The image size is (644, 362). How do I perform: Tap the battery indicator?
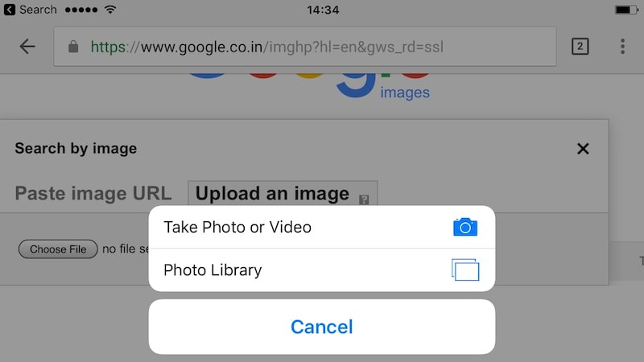tap(626, 10)
